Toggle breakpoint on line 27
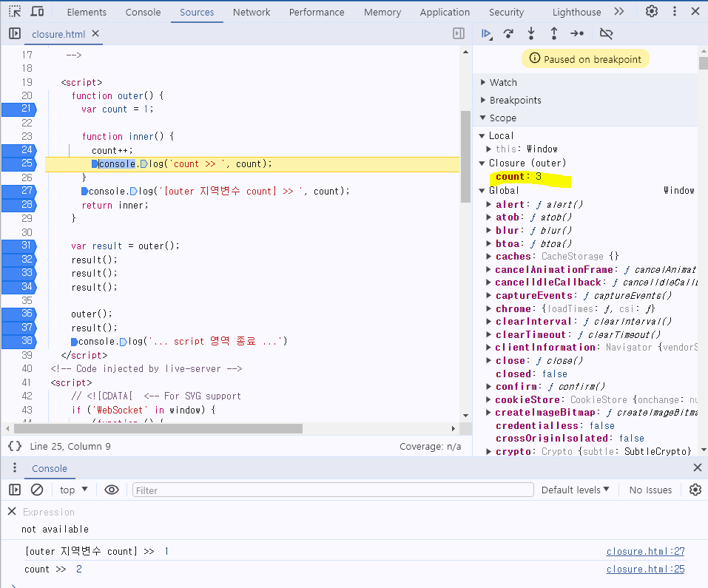 [19, 191]
